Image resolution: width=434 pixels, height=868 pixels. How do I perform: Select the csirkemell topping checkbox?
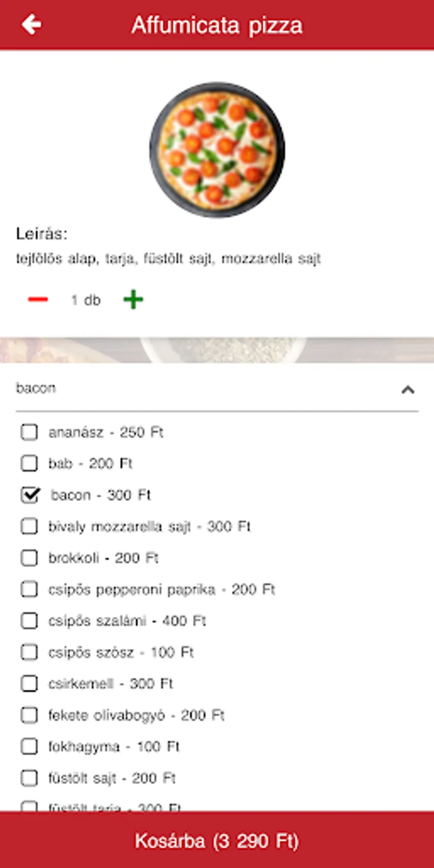[29, 683]
